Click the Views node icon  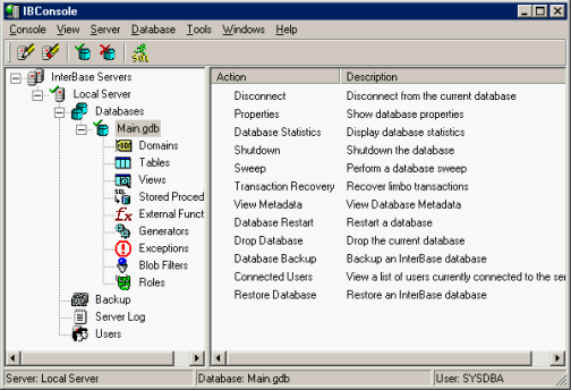(x=123, y=180)
